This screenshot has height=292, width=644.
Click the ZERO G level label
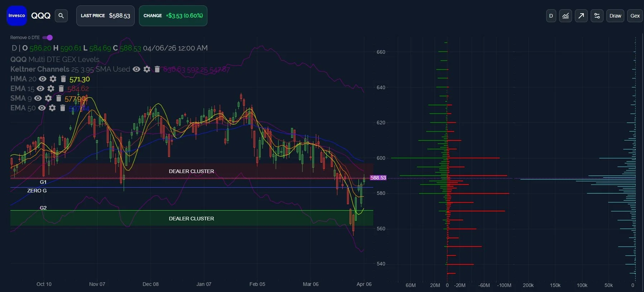pos(37,191)
